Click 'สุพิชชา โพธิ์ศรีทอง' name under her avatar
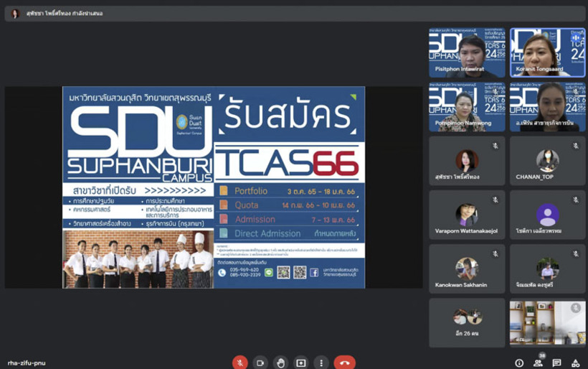Image resolution: width=588 pixels, height=369 pixels. coord(457,177)
